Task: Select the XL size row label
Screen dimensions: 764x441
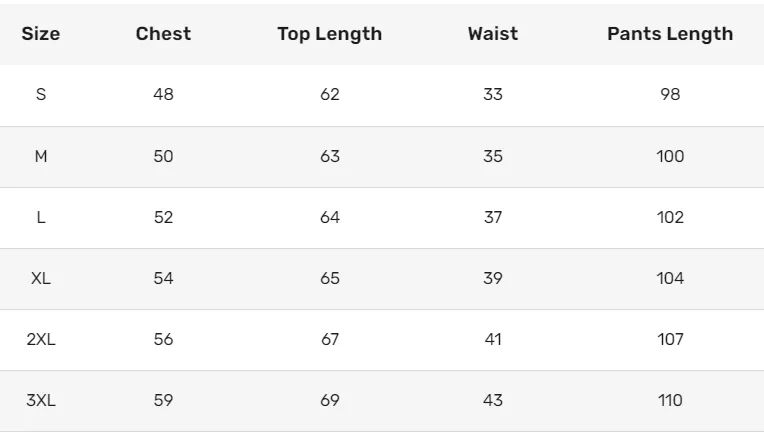Action: (41, 278)
